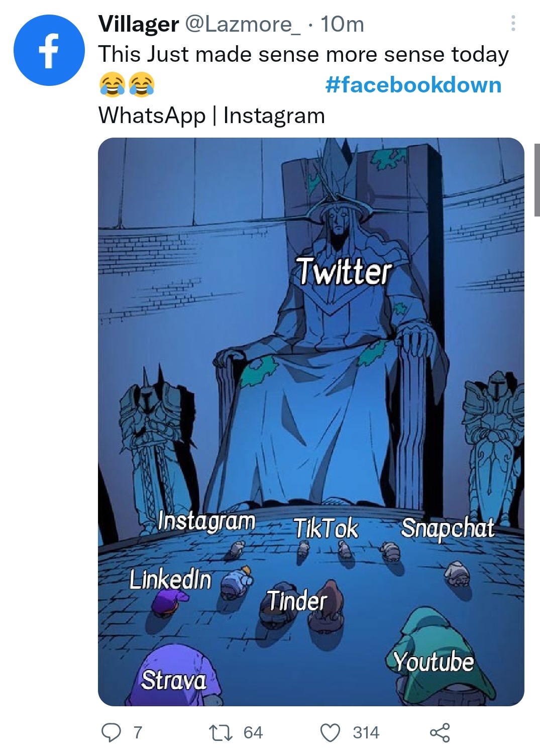
Task: Tap the reply speech bubble icon
Action: coord(111,732)
